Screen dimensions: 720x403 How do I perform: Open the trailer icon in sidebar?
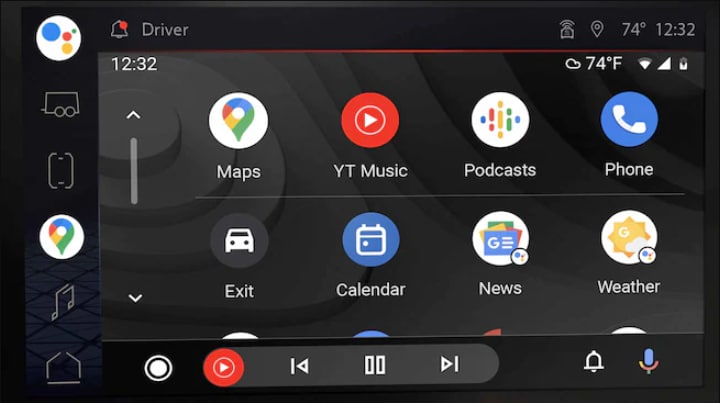[x=61, y=105]
